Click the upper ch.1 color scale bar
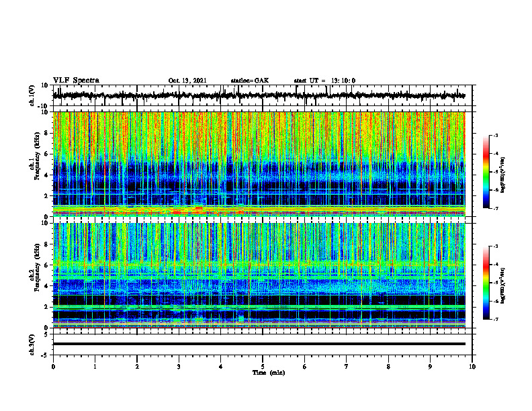Screen dimensions: 532x411 [486, 172]
